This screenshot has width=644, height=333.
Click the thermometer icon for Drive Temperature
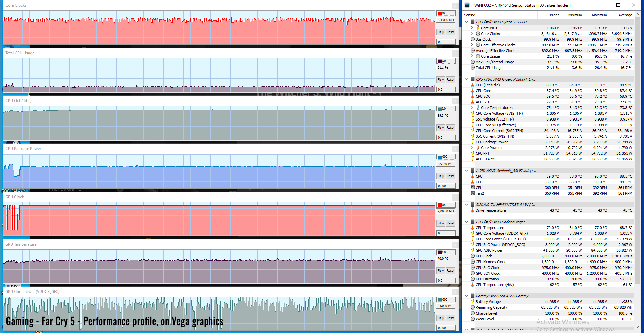473,210
